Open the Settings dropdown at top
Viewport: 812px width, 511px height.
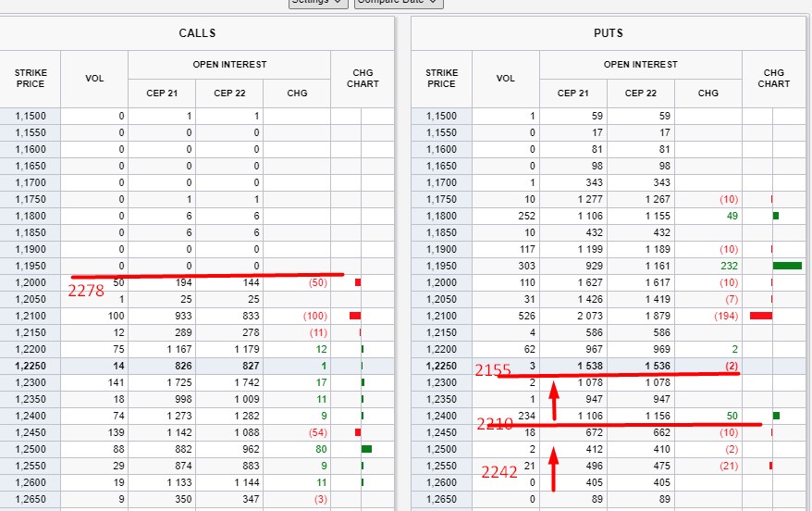318,3
